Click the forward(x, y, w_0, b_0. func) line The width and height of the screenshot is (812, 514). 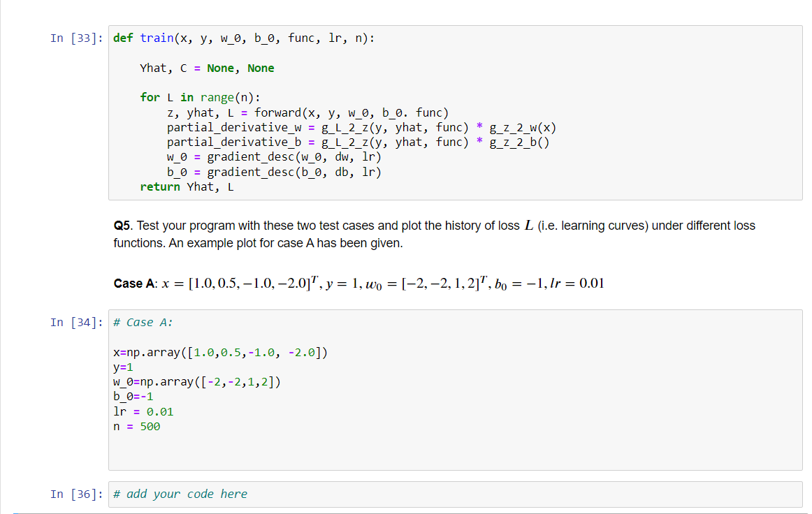tap(307, 113)
